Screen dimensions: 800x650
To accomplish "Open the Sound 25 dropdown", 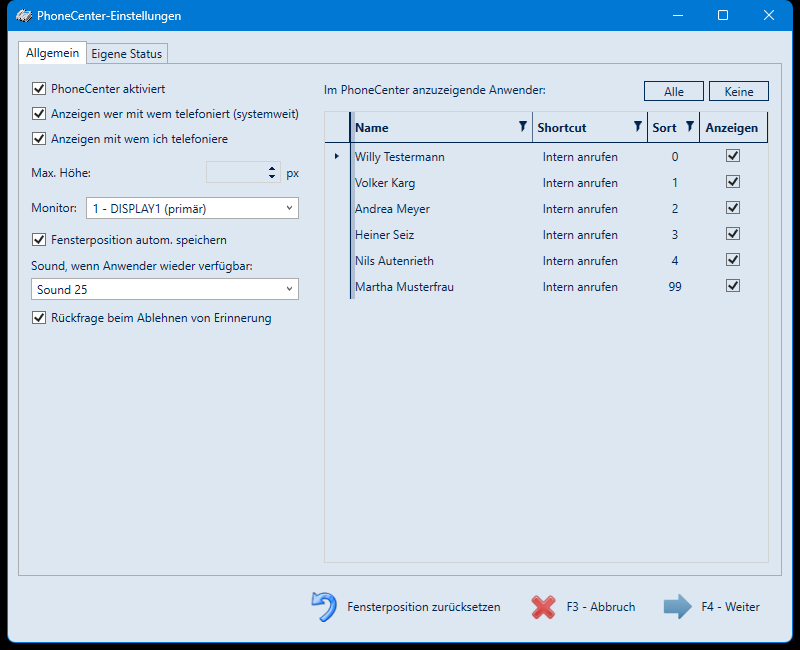I will pos(165,289).
